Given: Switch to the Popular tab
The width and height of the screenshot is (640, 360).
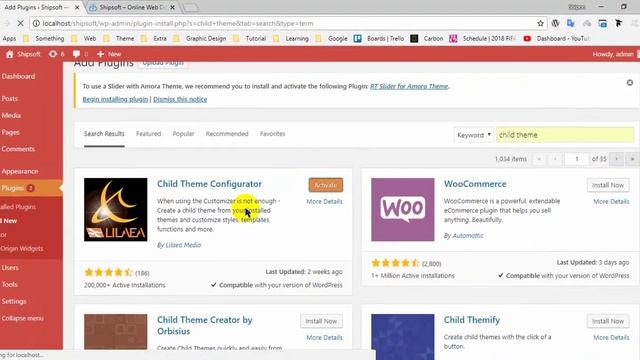Looking at the screenshot, I should click(183, 134).
